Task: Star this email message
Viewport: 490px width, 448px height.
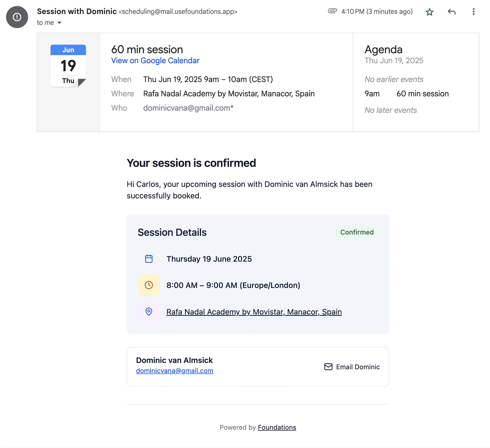Action: click(x=429, y=12)
